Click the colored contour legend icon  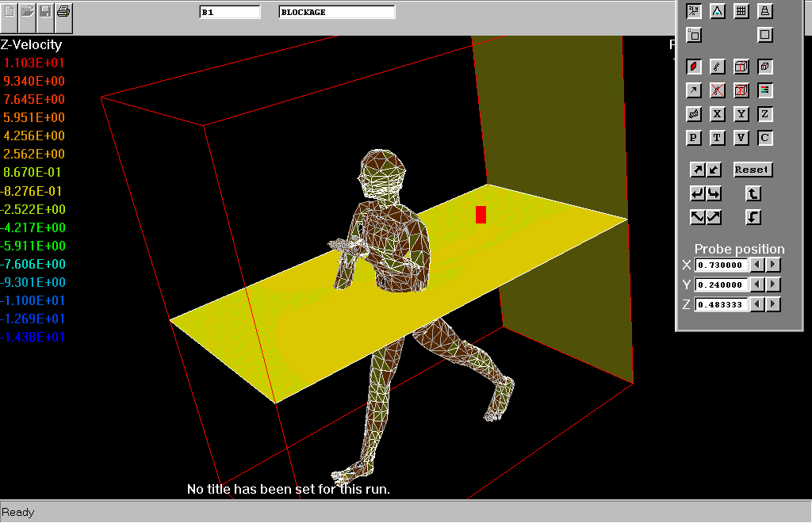point(765,90)
